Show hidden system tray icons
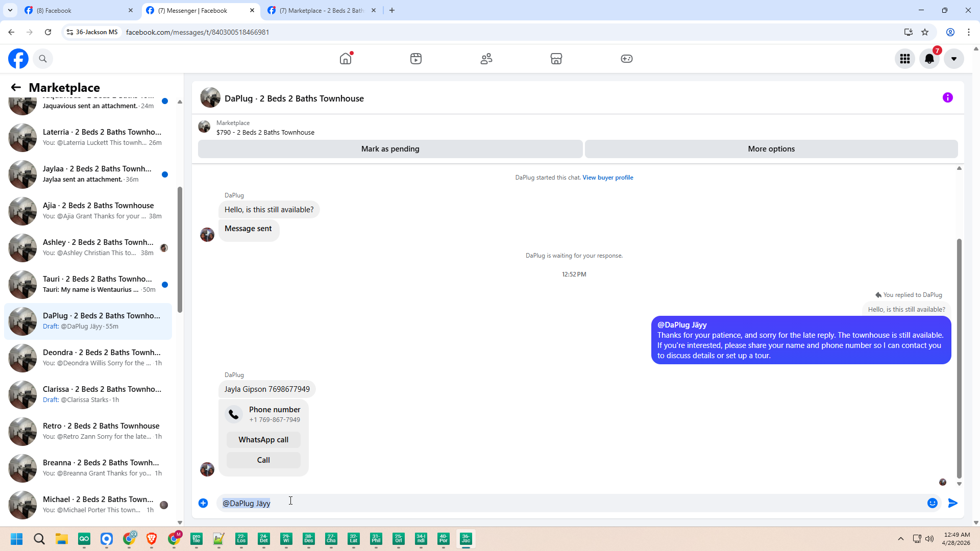The width and height of the screenshot is (980, 551). (901, 539)
